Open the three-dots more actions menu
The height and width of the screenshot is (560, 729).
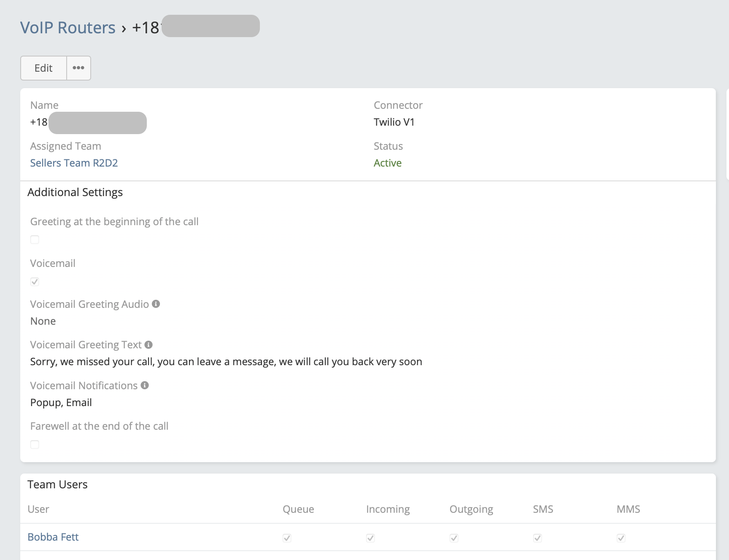78,68
